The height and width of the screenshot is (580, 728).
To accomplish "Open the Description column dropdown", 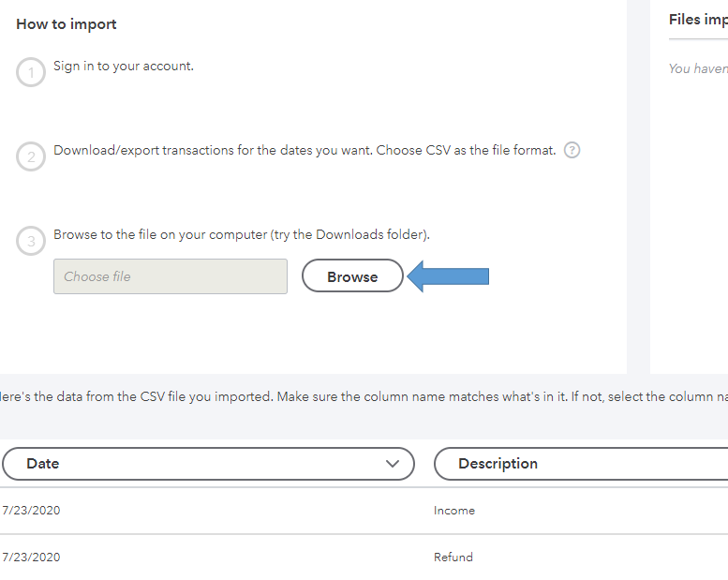I will click(581, 464).
